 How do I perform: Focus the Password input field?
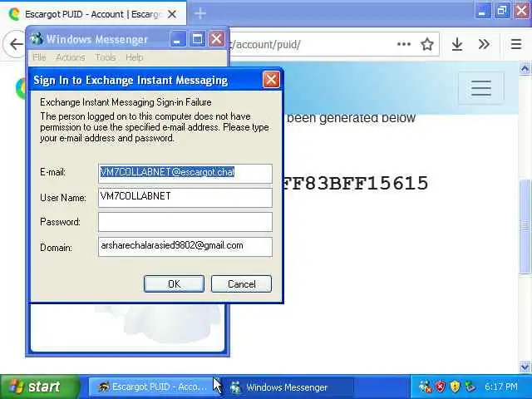coord(185,222)
